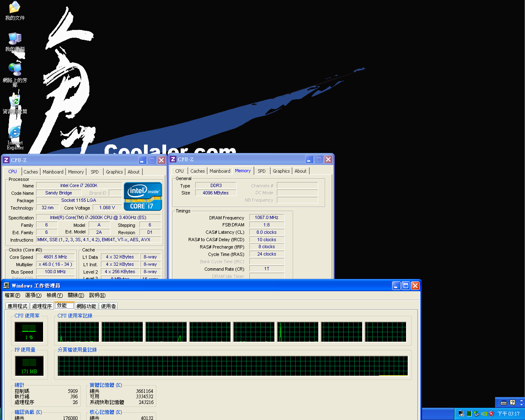The image size is (525, 420).
Task: Click green grid Task Manager tray icon
Action: pyautogui.click(x=469, y=413)
